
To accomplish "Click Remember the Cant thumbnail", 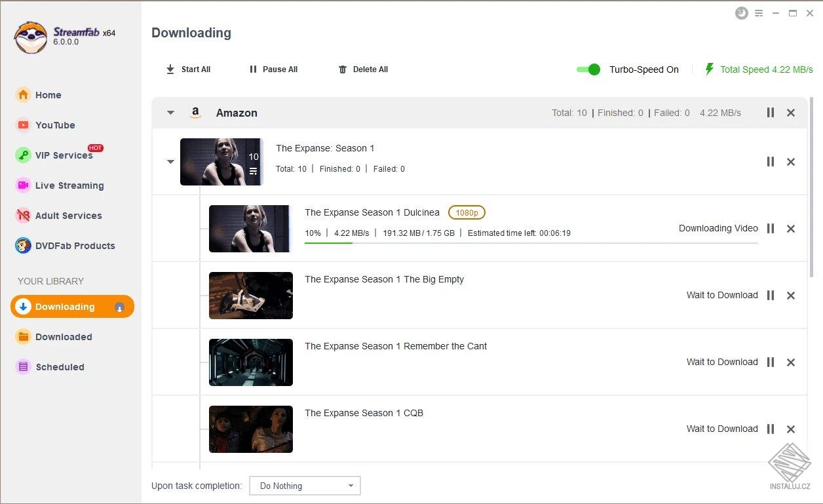I will 251,362.
